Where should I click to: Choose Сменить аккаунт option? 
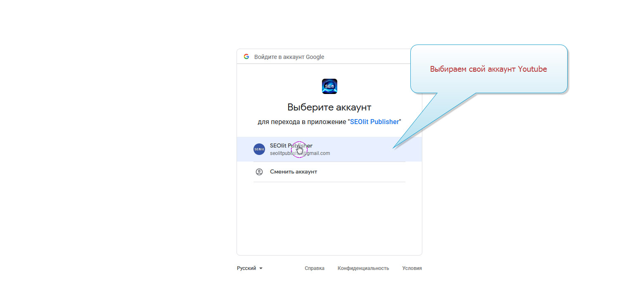coord(293,172)
